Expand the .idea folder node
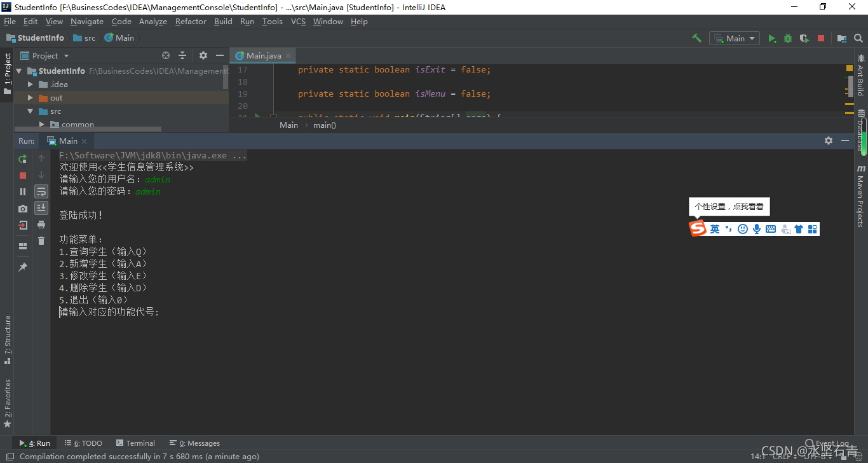 [30, 84]
